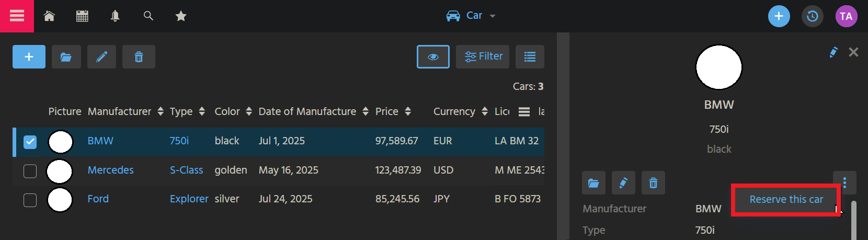Open the three-dot more actions menu
Image resolution: width=868 pixels, height=240 pixels.
[844, 182]
